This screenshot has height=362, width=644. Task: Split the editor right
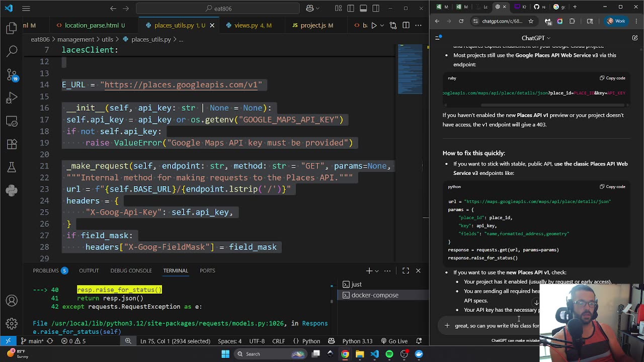pyautogui.click(x=406, y=25)
